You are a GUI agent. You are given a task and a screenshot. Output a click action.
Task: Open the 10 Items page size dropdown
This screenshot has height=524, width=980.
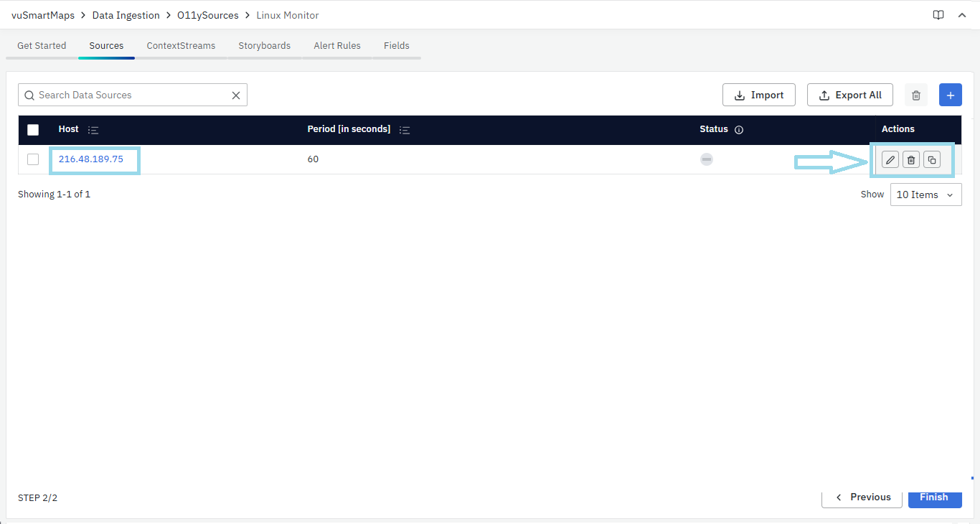(x=925, y=194)
